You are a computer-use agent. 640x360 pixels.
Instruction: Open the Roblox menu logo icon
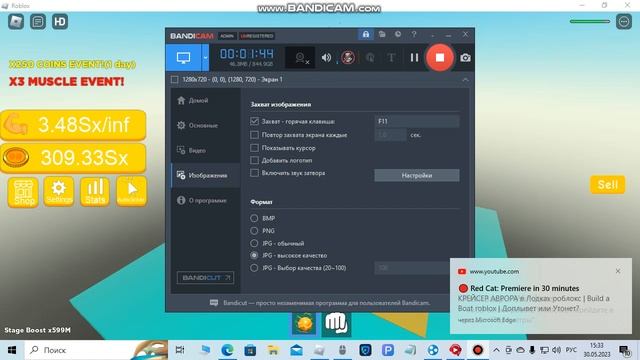[16, 22]
